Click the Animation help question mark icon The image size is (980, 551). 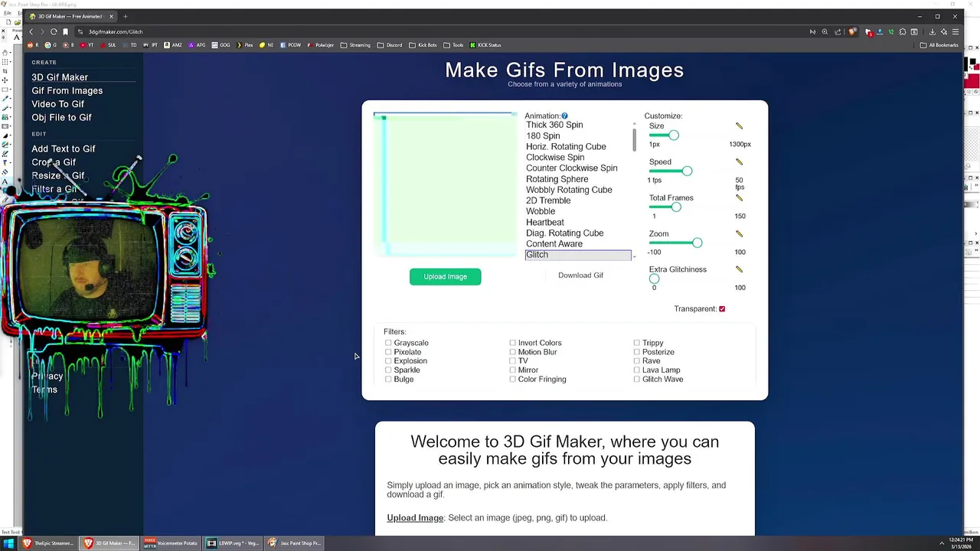tap(564, 116)
